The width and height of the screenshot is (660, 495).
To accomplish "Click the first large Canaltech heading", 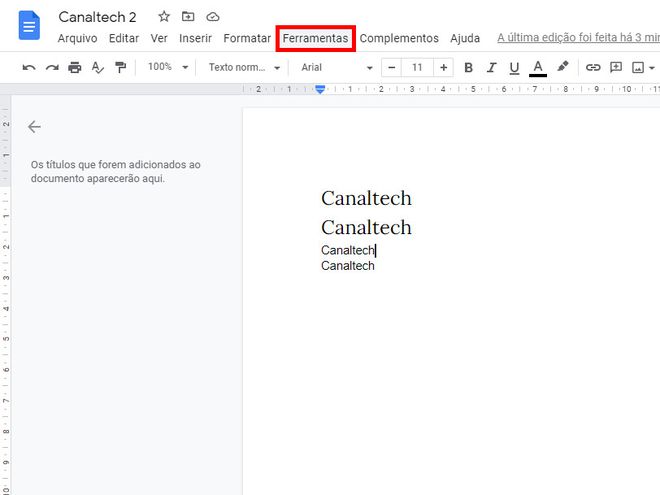I will click(366, 198).
